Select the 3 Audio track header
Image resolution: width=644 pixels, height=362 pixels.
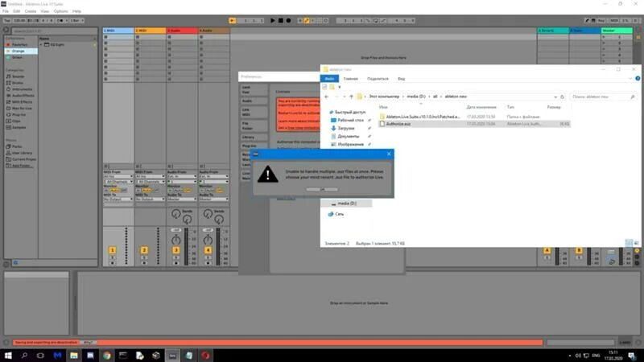click(x=182, y=31)
